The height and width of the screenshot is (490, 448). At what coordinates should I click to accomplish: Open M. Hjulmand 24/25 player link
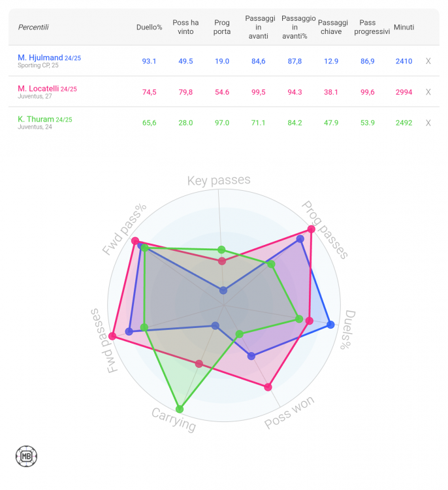coord(50,57)
